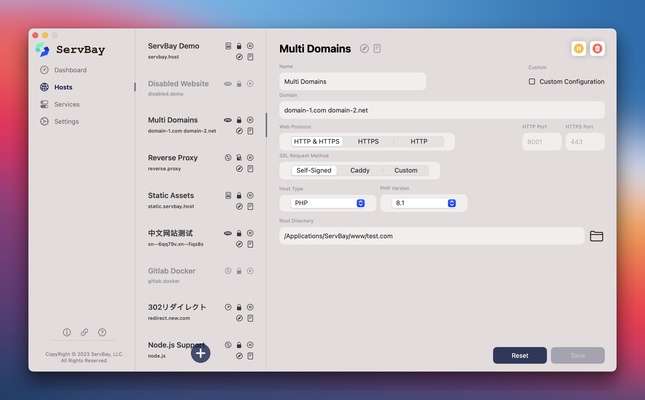Viewport: 645px width, 400px height.
Task: Select the Node.js Support host entry
Action: coord(200,350)
